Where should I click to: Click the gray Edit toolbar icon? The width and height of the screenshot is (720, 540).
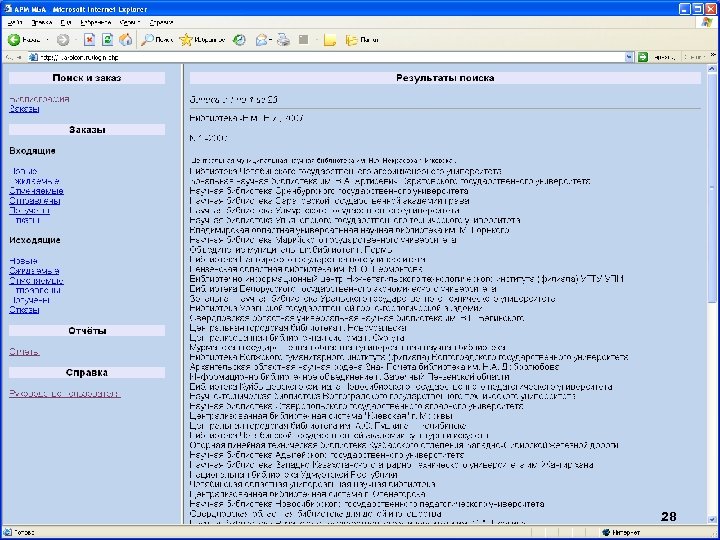(303, 40)
